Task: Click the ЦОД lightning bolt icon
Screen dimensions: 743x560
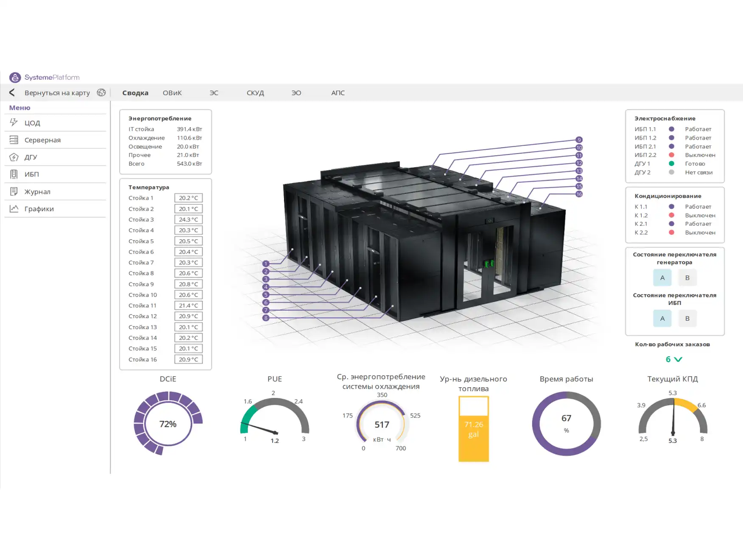Action: click(14, 123)
